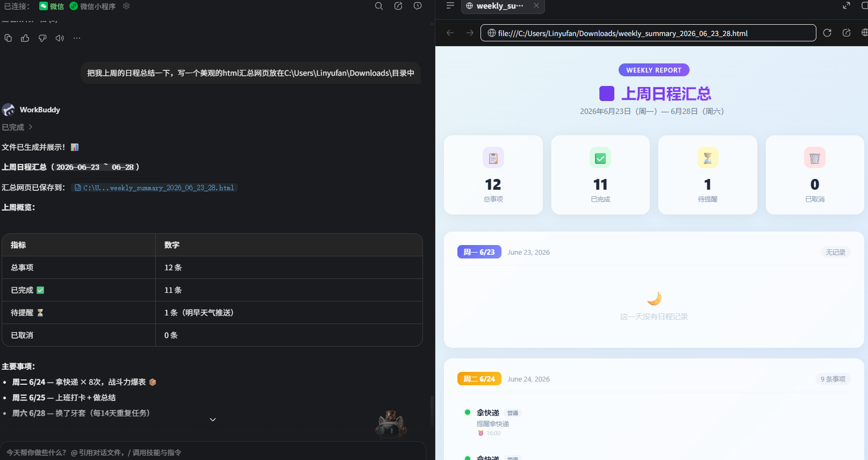Click the purple square next to title
Image resolution: width=868 pixels, height=460 pixels.
coord(607,94)
